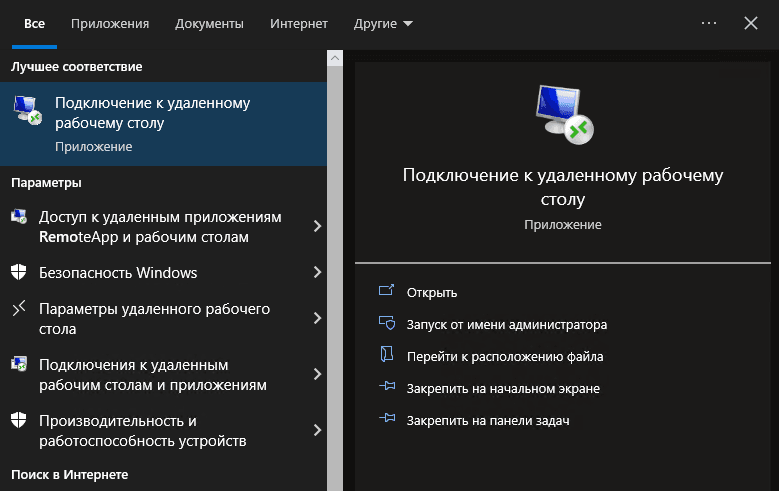Click the RemoteApp access settings icon

click(18, 219)
